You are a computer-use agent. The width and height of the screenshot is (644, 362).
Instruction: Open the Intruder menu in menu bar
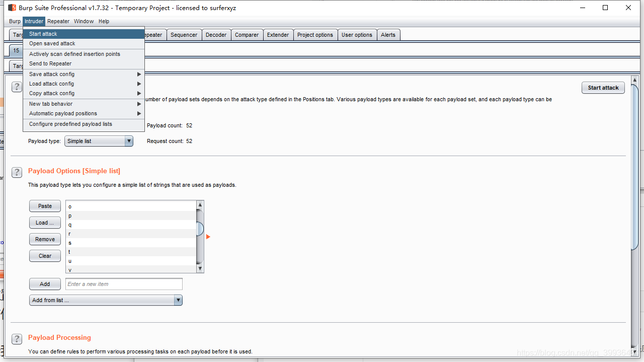[x=34, y=21]
